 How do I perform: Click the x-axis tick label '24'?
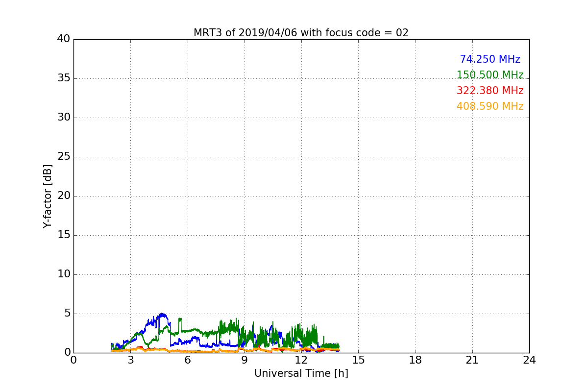[529, 360]
